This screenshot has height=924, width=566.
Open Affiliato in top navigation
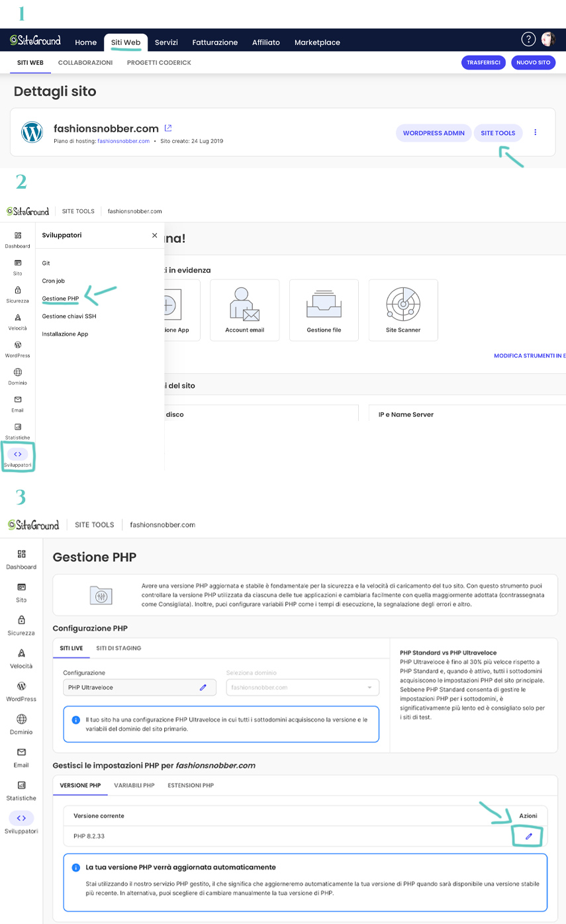pos(266,42)
